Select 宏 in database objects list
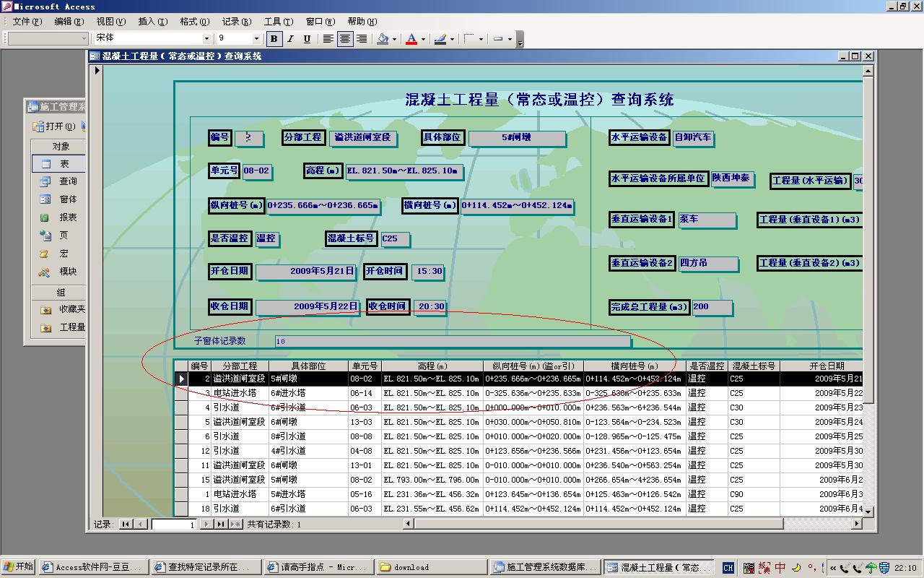 58,254
